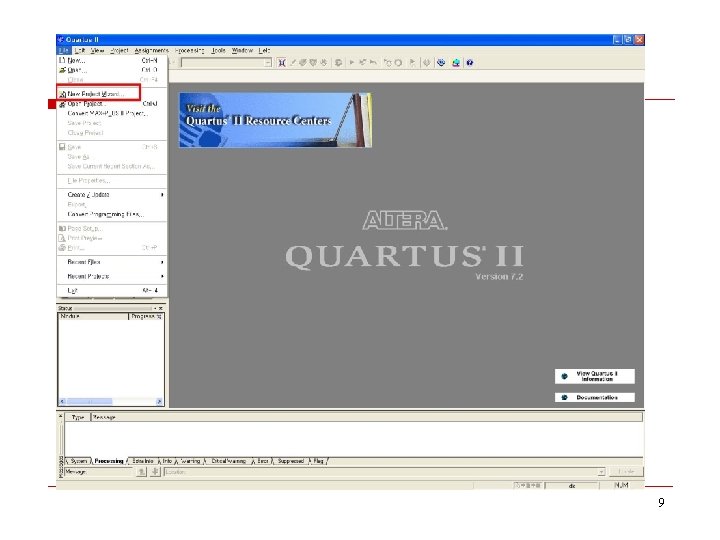Choose Exit in the File menu

pyautogui.click(x=112, y=291)
